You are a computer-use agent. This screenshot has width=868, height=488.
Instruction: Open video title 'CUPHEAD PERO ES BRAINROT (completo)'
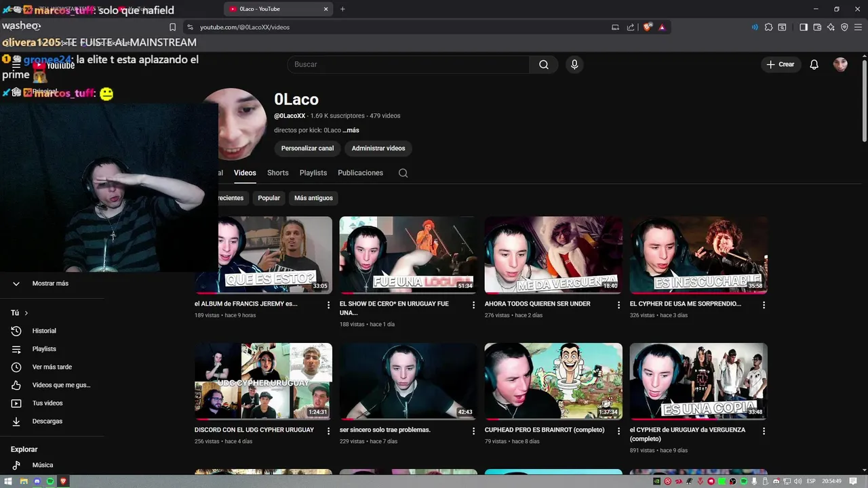click(545, 430)
